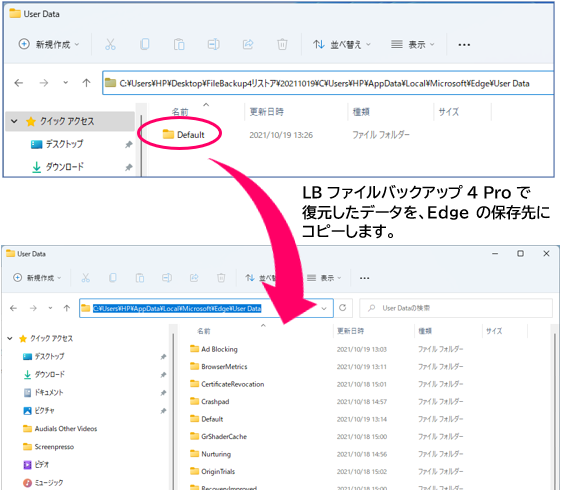562x493 pixels.
Task: Click highlighted address path in bottom window
Action: click(177, 308)
